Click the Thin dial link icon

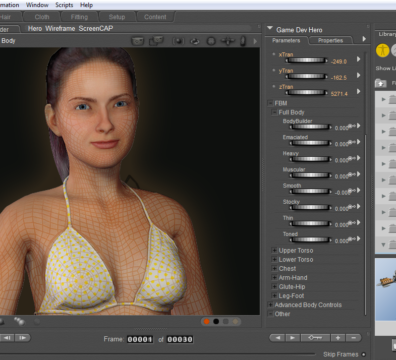(x=352, y=223)
